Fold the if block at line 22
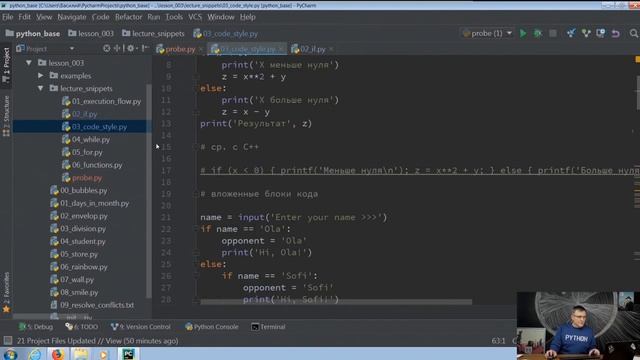This screenshot has width=640, height=360. 196,229
